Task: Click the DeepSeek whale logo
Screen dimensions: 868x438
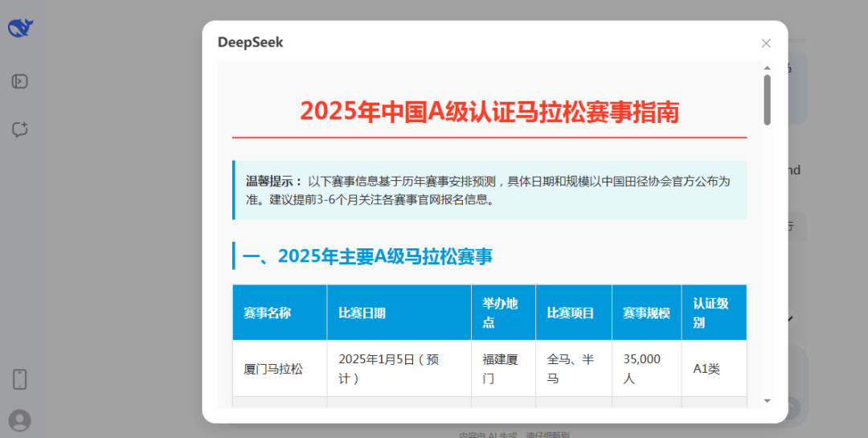Action: pyautogui.click(x=20, y=28)
